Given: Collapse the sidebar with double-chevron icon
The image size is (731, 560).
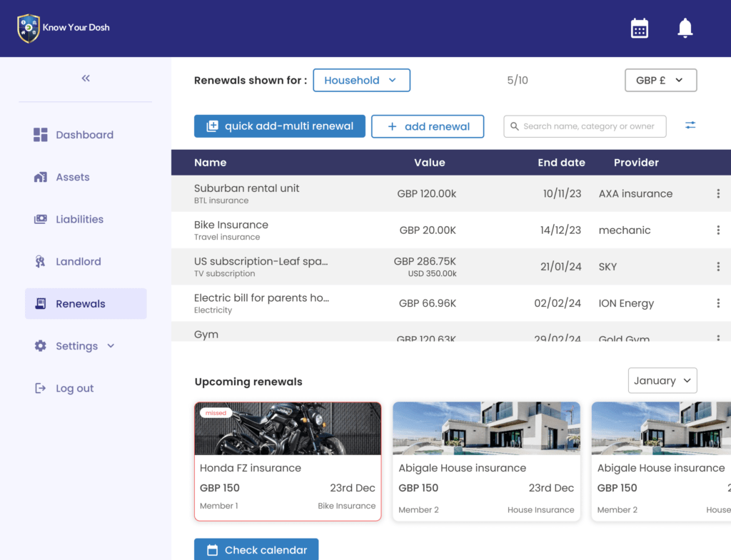Looking at the screenshot, I should (x=86, y=78).
